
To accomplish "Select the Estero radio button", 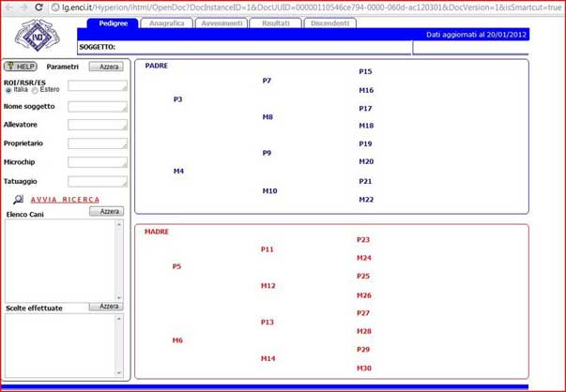I will [x=35, y=91].
